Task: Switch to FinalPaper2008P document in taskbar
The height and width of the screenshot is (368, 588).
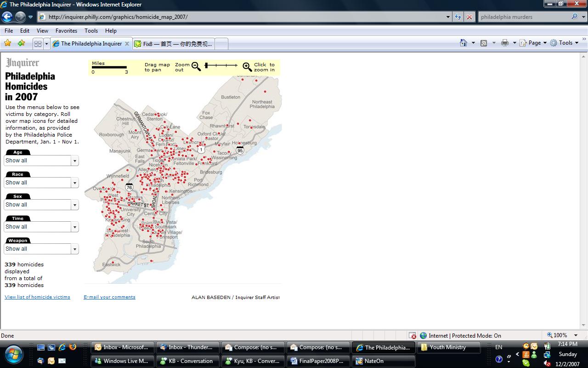Action: [317, 361]
